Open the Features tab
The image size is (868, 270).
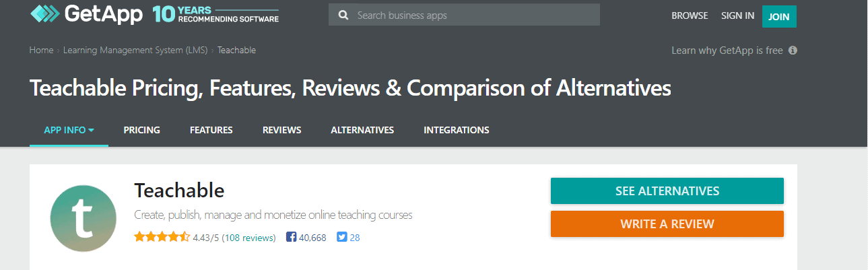(211, 130)
